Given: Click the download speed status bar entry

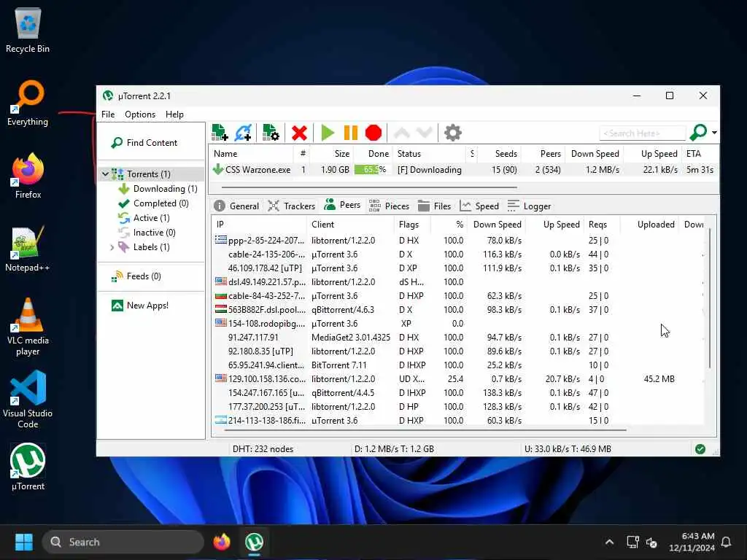Looking at the screenshot, I should (394, 449).
